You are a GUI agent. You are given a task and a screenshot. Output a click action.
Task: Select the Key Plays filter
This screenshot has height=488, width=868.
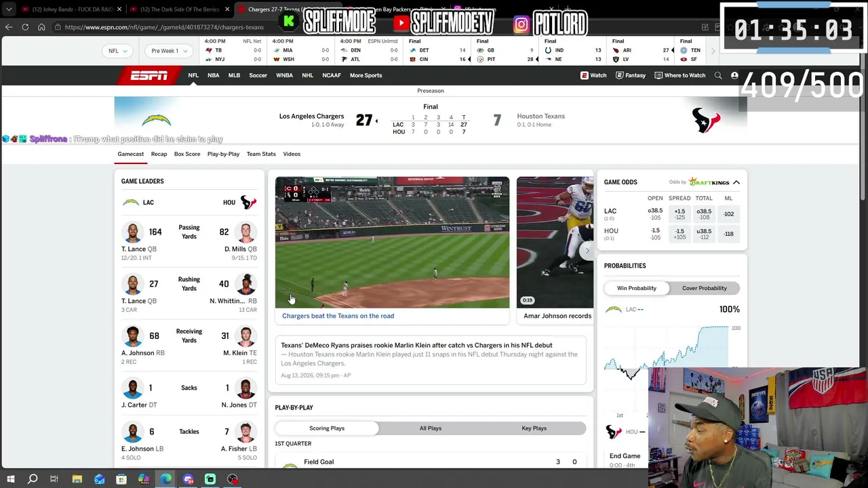coord(534,428)
